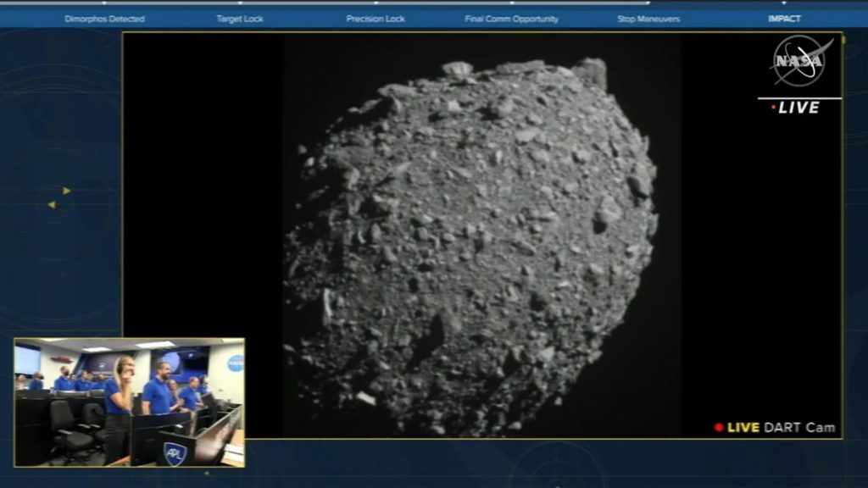
Task: Click the NASA wall emblem in control room
Action: coord(234,363)
